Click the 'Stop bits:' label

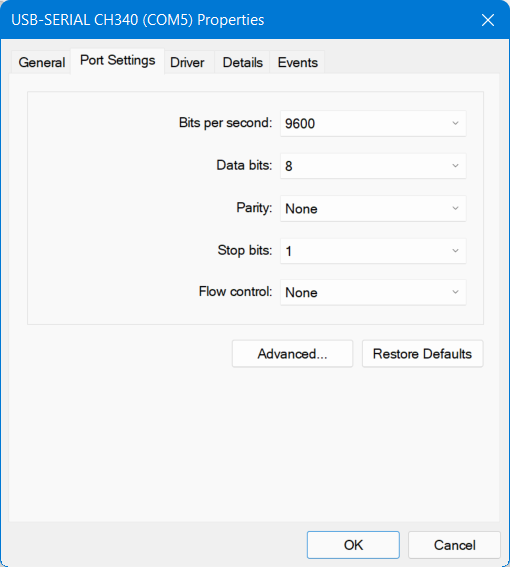click(245, 250)
